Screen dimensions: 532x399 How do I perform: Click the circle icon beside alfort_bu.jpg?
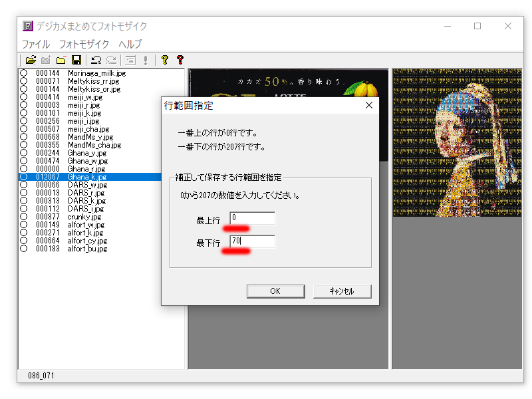click(x=23, y=249)
